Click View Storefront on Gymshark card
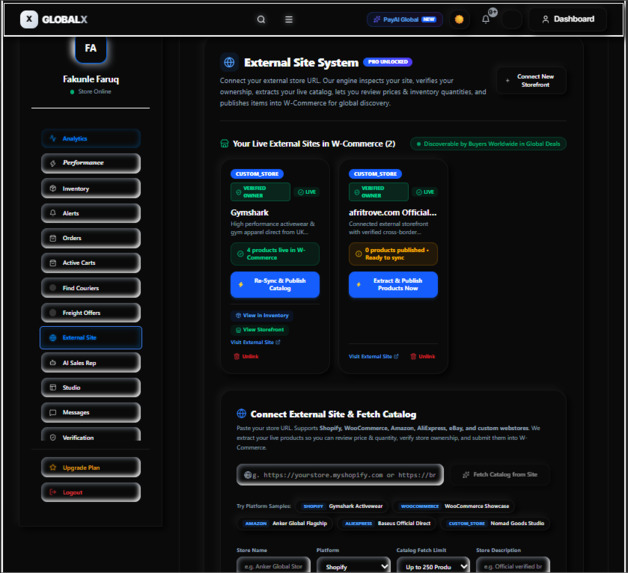The image size is (628, 573). tap(260, 330)
